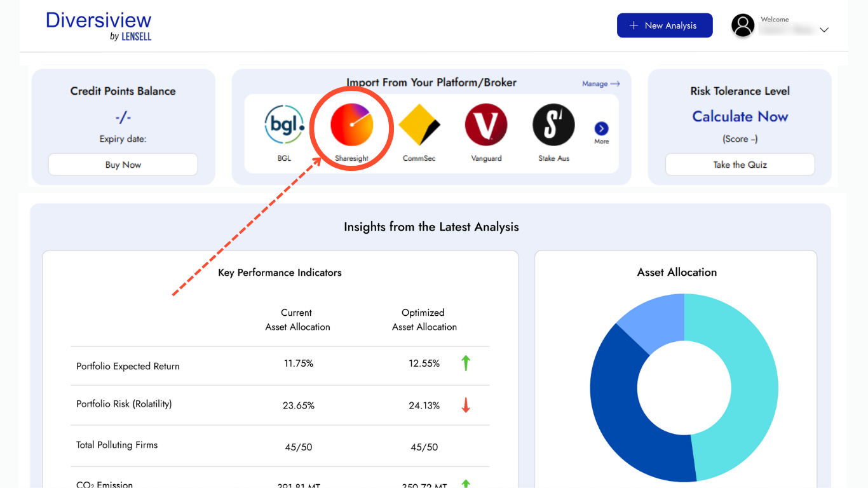Image resolution: width=868 pixels, height=488 pixels.
Task: Select the Vanguard platform icon
Action: [486, 124]
